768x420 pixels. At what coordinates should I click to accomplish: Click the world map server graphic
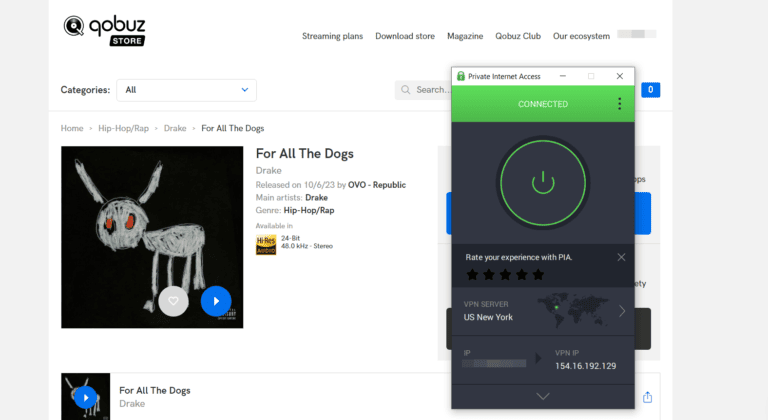pos(573,310)
